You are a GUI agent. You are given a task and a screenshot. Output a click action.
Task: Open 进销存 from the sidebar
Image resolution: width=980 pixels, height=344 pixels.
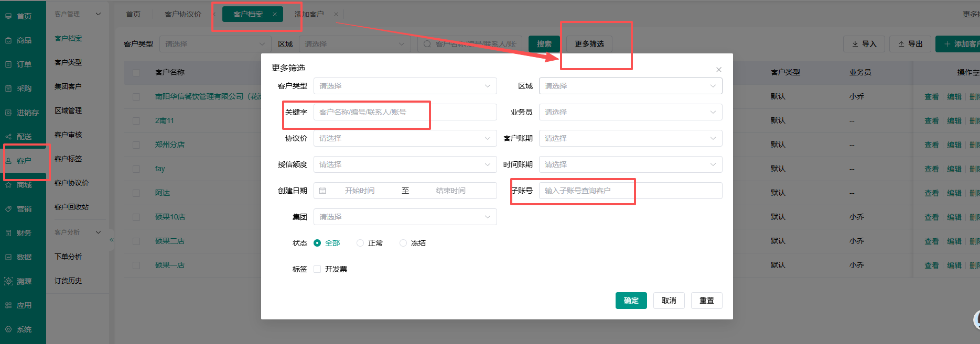(22, 113)
